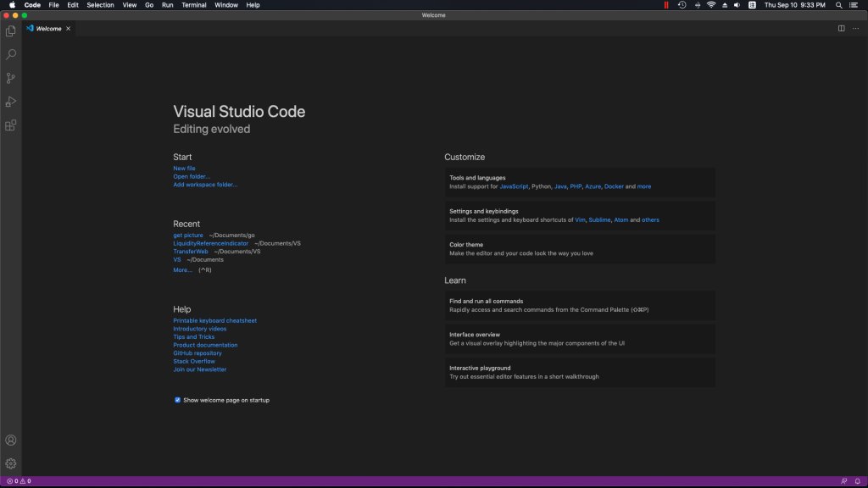Click the macOS Wi-Fi menu bar icon

711,5
